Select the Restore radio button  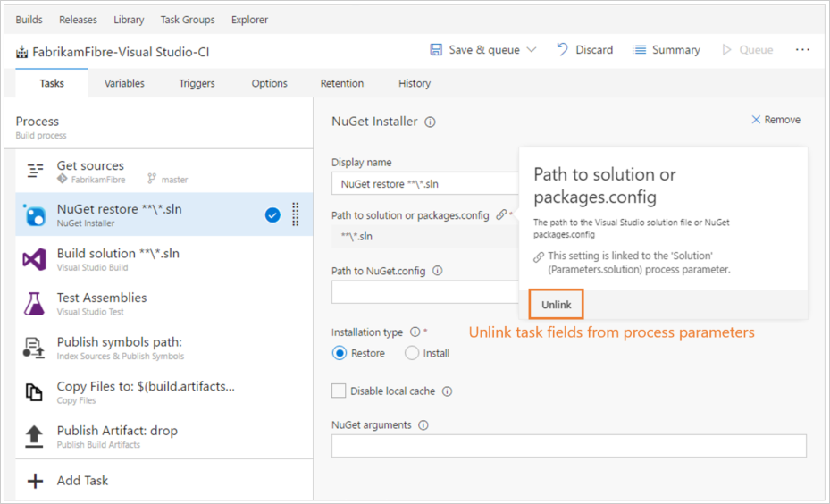[340, 353]
